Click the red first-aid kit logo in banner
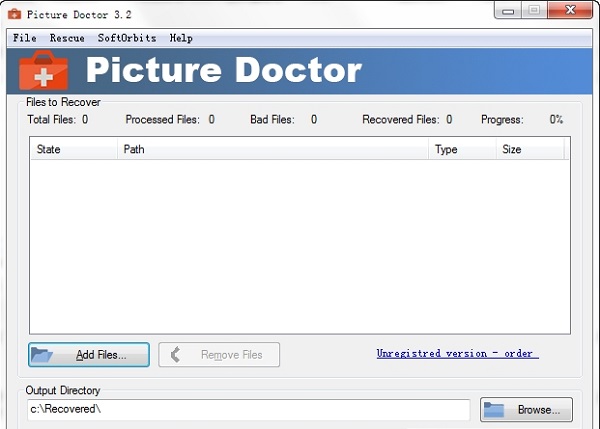This screenshot has height=429, width=600. pos(44,70)
